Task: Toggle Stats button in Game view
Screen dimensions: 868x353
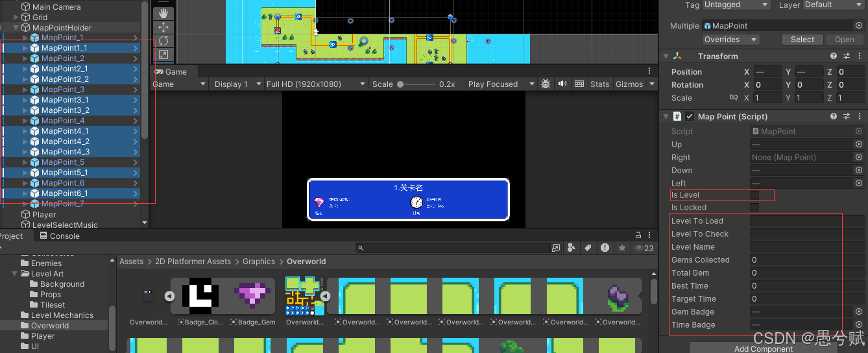Action: [x=599, y=84]
